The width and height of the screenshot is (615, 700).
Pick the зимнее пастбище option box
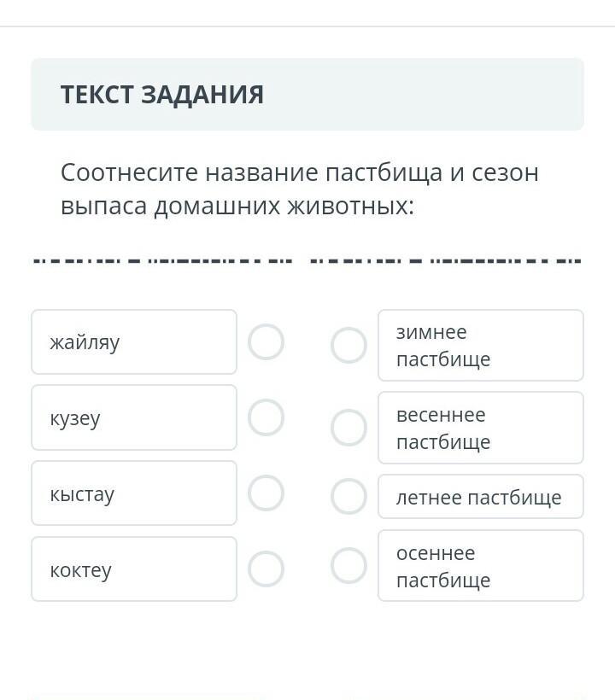(481, 345)
